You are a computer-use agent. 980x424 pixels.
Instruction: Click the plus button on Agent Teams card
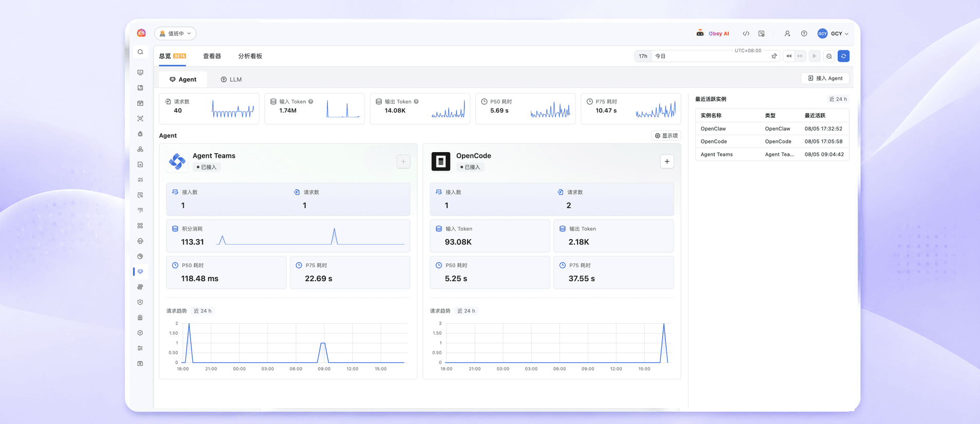[x=403, y=161]
